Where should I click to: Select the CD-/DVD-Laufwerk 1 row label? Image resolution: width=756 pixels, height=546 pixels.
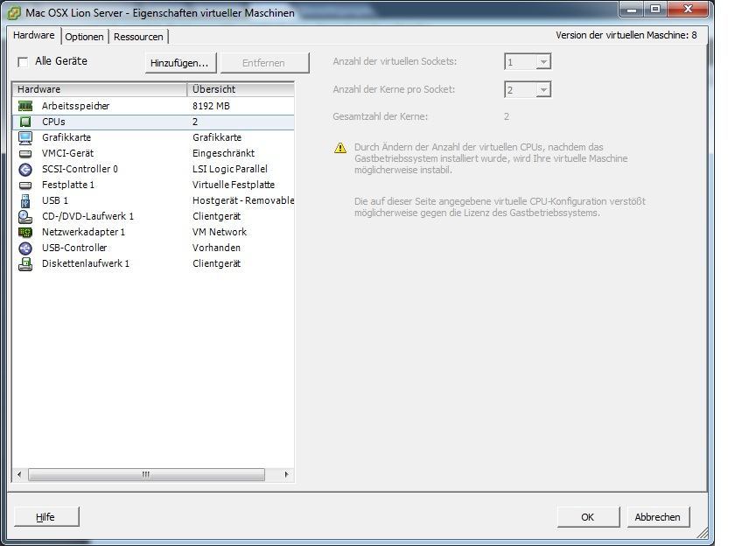(x=87, y=217)
